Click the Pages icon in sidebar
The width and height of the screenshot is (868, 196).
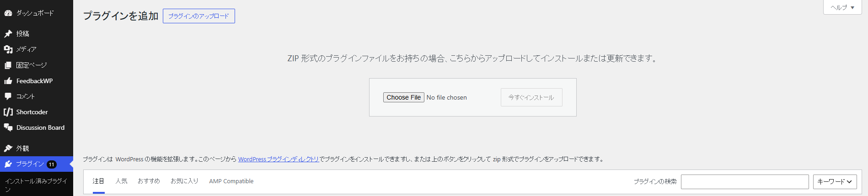click(x=8, y=65)
